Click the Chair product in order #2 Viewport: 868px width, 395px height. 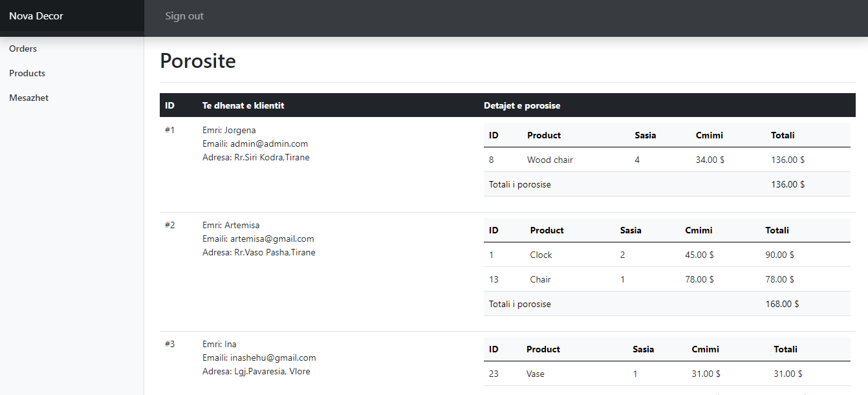pyautogui.click(x=540, y=279)
